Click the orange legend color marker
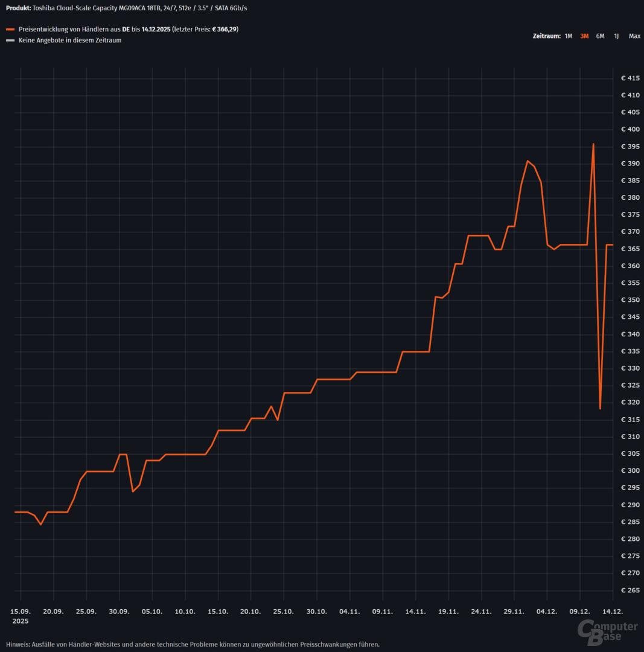 pos(10,30)
